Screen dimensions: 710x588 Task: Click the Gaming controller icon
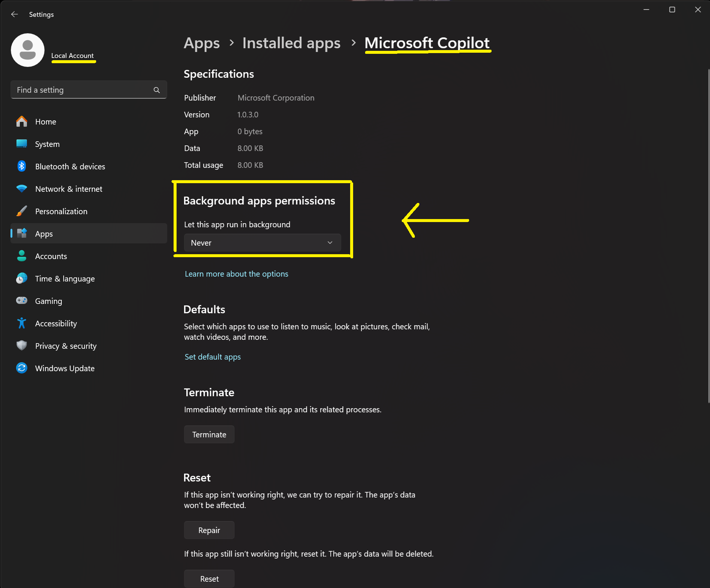(x=22, y=301)
